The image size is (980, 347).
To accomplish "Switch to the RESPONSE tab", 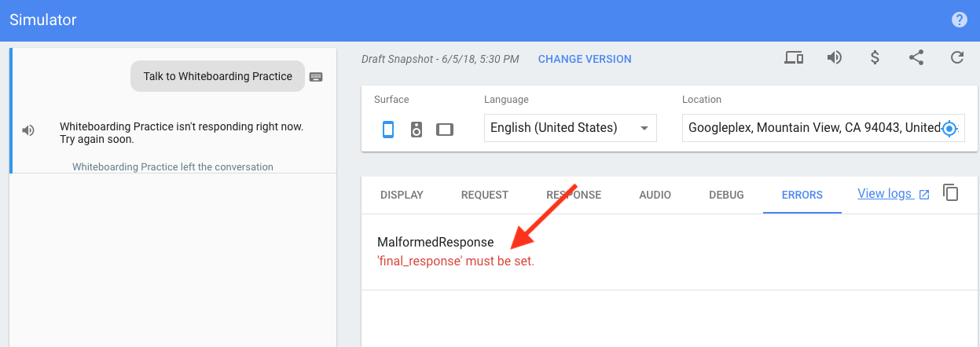I will click(574, 195).
